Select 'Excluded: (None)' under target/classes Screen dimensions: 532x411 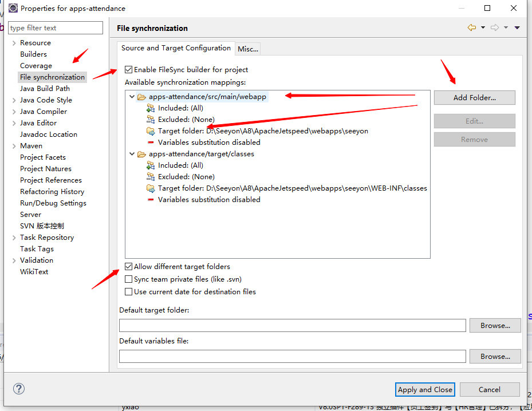click(x=186, y=177)
